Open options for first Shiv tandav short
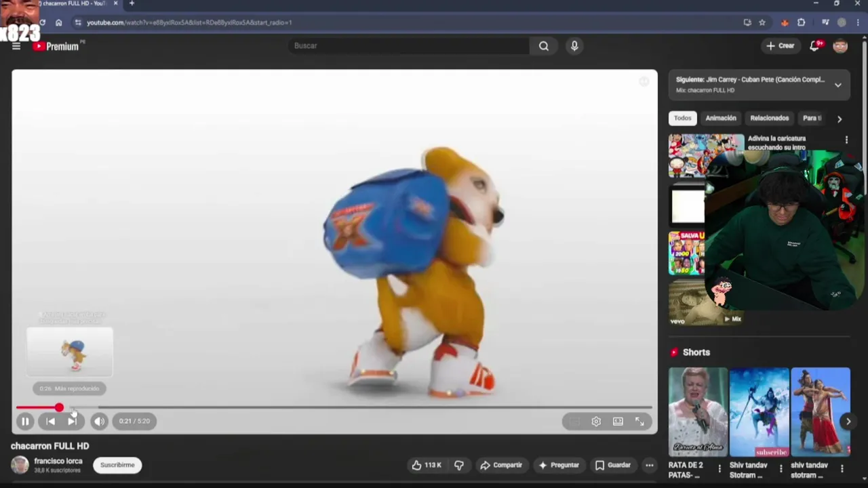The image size is (868, 488). pos(781,468)
